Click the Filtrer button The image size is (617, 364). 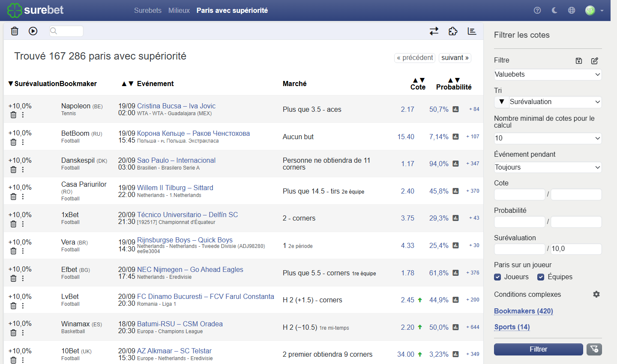click(x=539, y=349)
